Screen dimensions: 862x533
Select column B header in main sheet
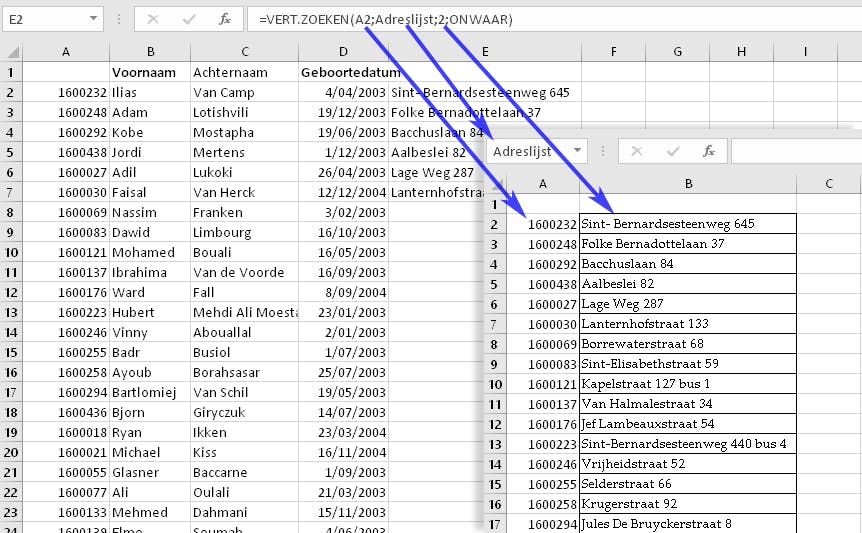[150, 52]
